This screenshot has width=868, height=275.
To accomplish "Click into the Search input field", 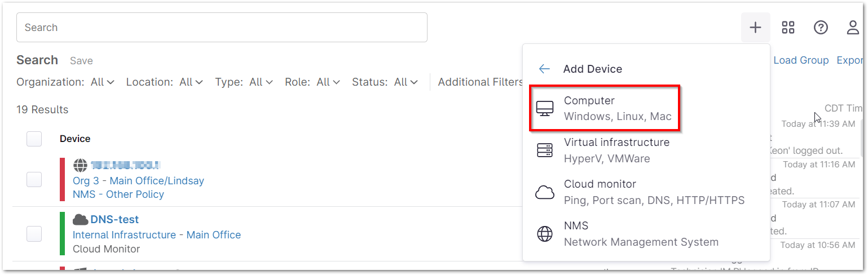I will click(x=222, y=28).
